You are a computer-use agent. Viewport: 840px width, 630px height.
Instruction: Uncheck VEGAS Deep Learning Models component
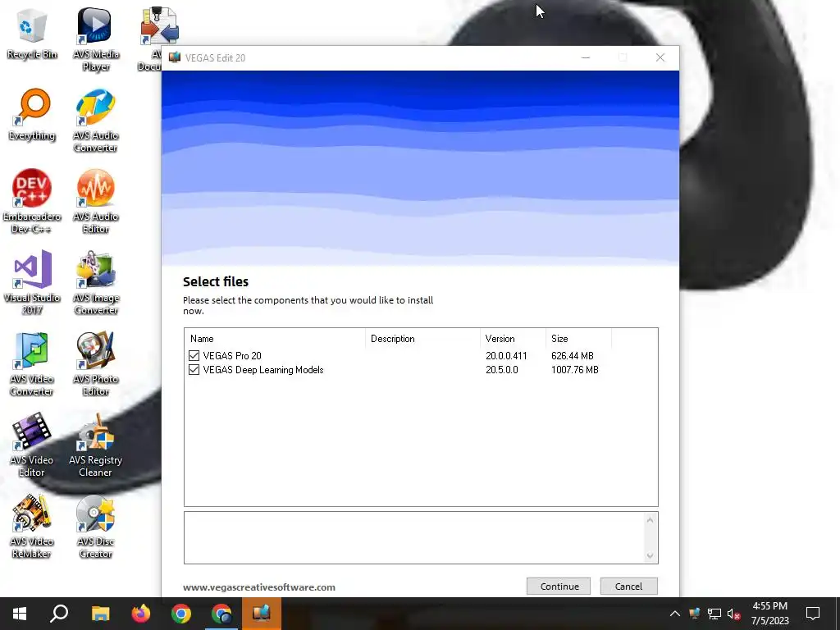click(x=194, y=370)
